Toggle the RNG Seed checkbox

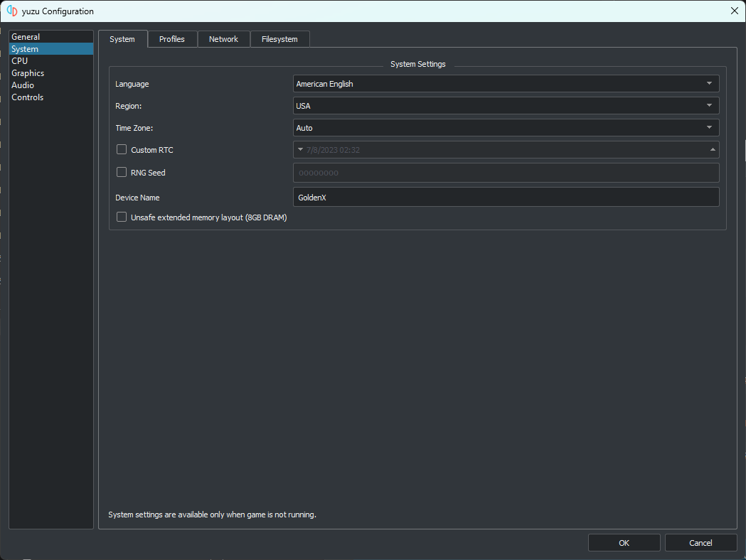122,172
